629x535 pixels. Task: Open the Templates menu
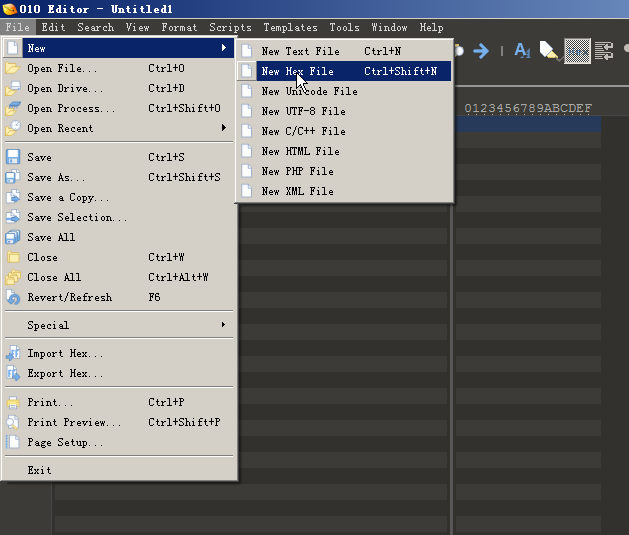pyautogui.click(x=290, y=27)
